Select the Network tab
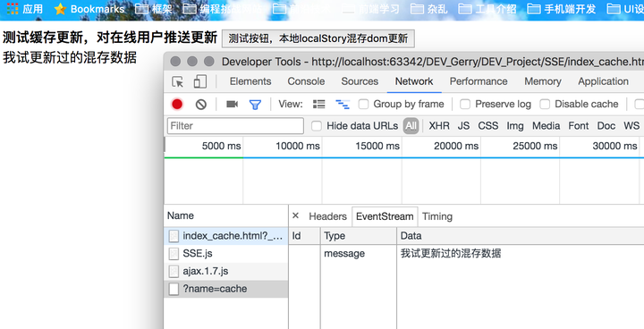Image resolution: width=644 pixels, height=329 pixels. [x=414, y=81]
